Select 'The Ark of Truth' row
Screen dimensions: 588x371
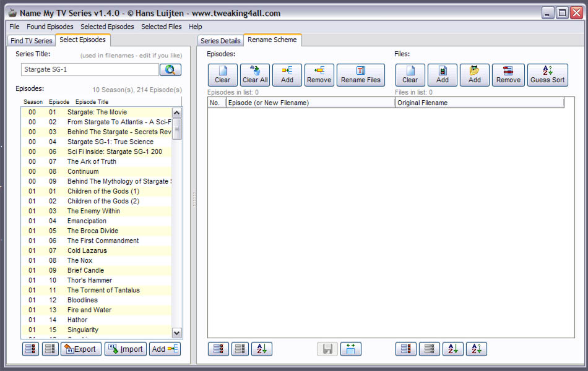coord(97,161)
